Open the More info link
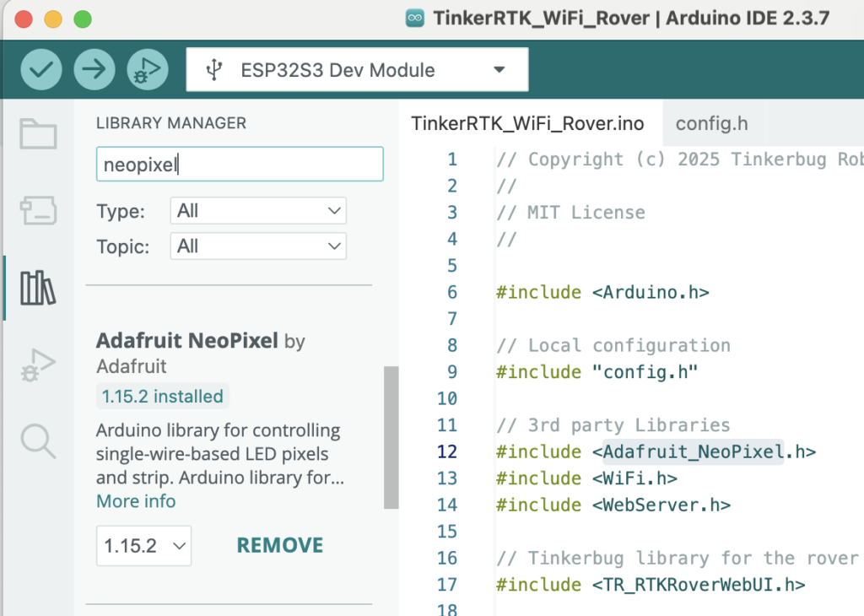Image resolution: width=864 pixels, height=616 pixels. pyautogui.click(x=136, y=501)
